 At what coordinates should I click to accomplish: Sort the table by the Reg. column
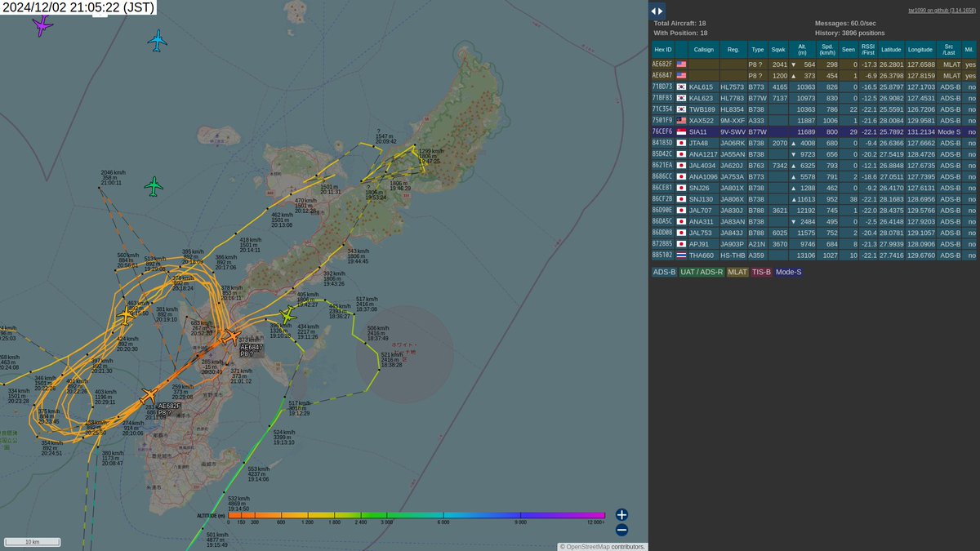[733, 50]
